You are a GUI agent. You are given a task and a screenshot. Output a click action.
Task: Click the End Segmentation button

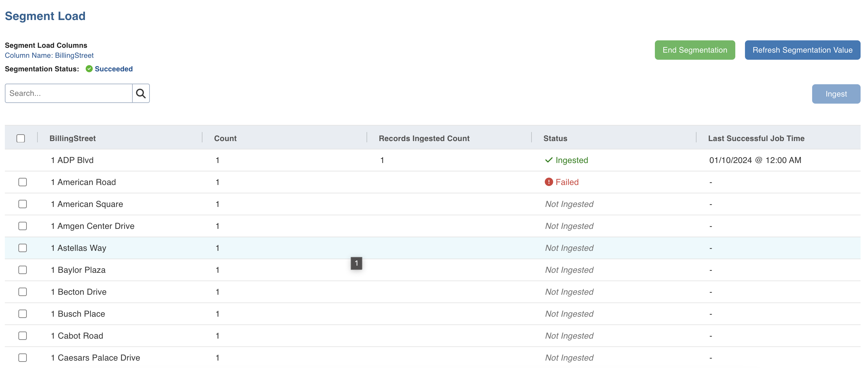[x=695, y=50]
